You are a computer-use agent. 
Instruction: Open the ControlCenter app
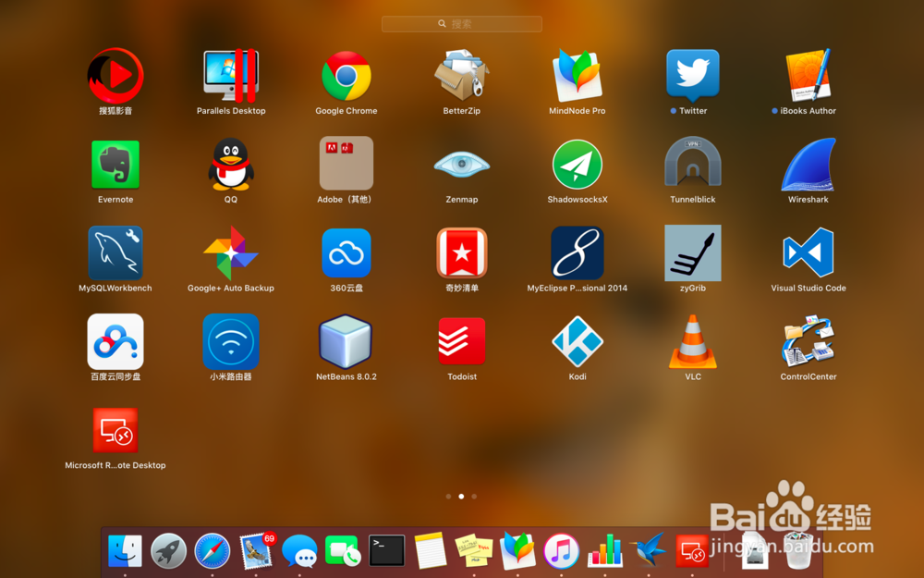pos(808,340)
